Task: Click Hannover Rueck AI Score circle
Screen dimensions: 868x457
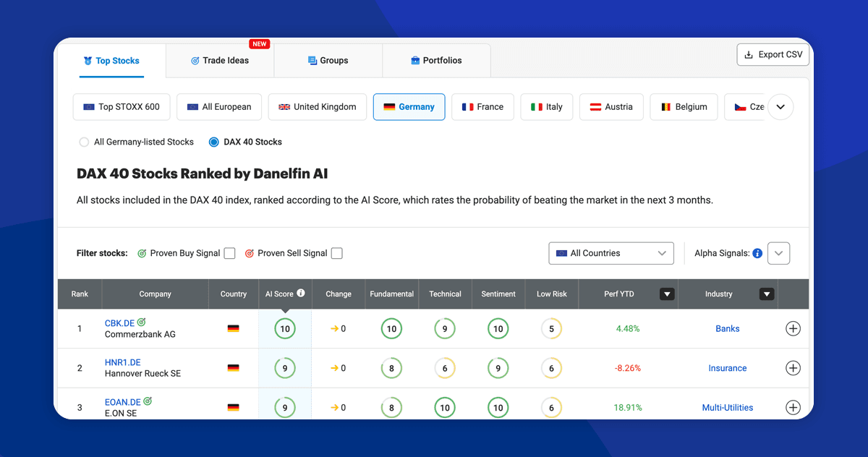Action: tap(285, 368)
